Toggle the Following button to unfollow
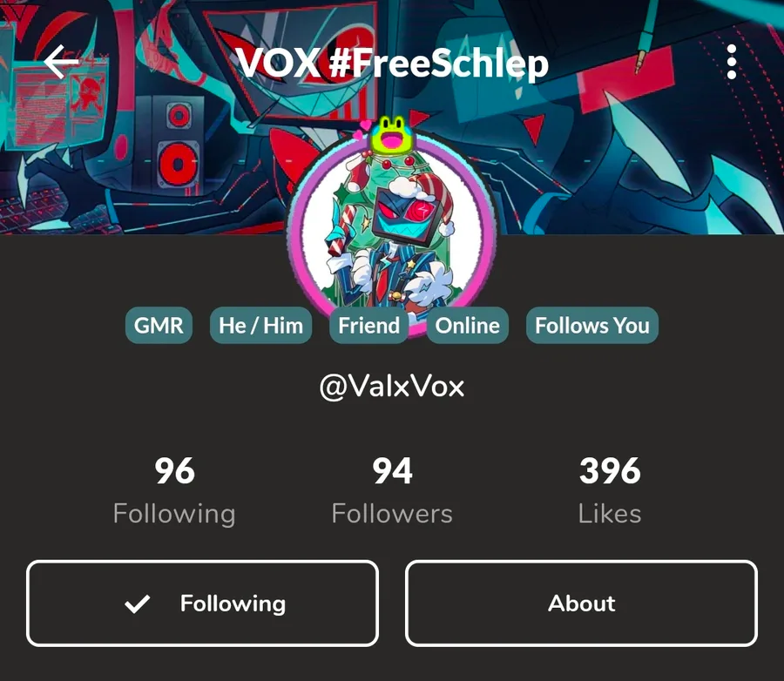 [x=202, y=603]
